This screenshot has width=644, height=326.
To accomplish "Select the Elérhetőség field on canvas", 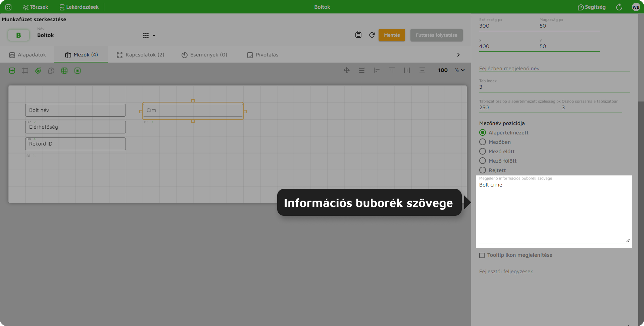I will point(76,127).
